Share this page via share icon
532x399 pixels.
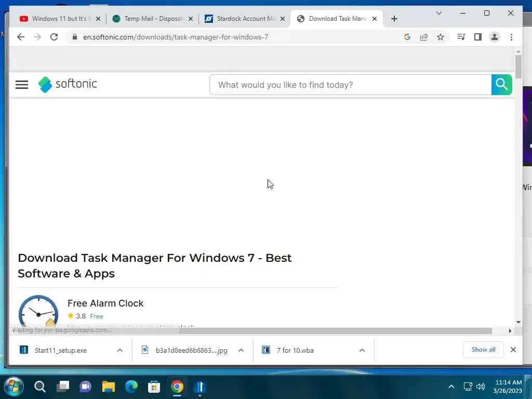(424, 37)
